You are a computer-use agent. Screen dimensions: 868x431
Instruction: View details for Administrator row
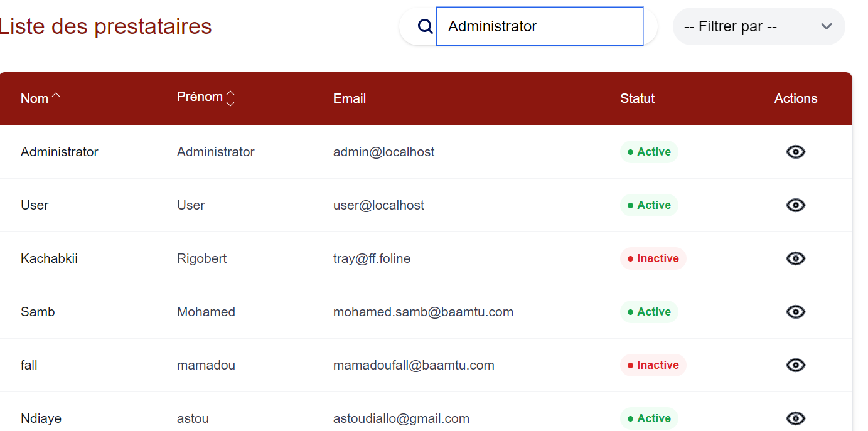click(795, 152)
